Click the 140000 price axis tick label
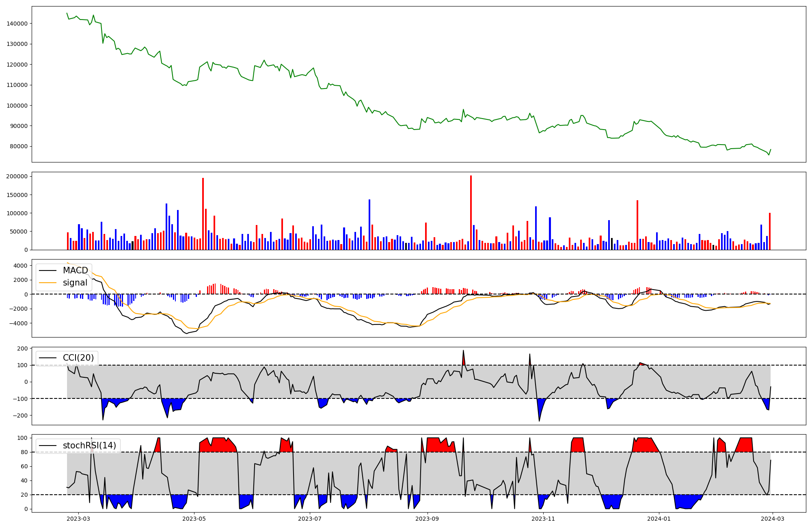This screenshot has height=528, width=812. pyautogui.click(x=17, y=24)
